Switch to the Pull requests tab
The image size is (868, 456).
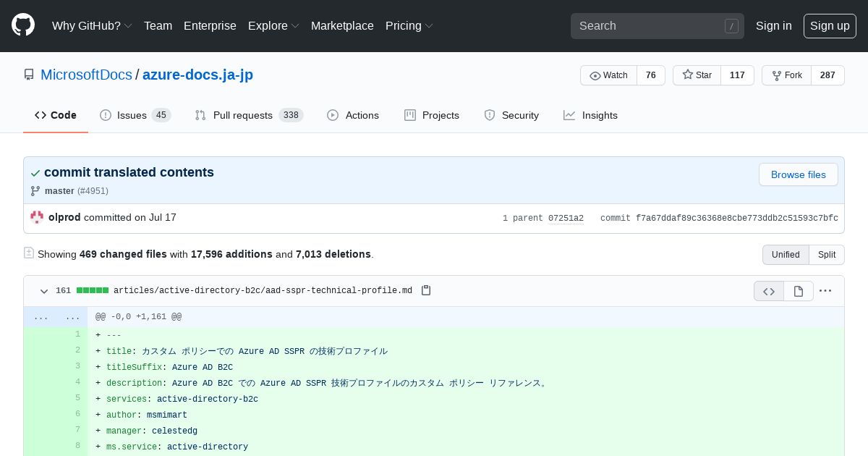[x=249, y=115]
